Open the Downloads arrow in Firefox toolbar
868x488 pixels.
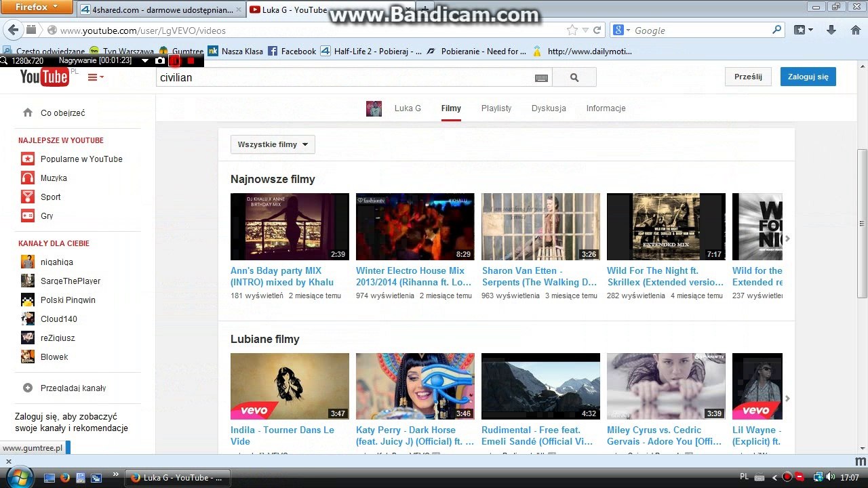coord(831,30)
